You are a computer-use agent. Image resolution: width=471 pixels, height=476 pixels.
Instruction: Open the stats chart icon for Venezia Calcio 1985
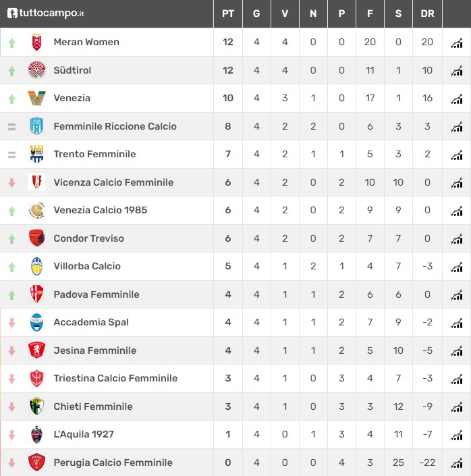click(x=456, y=211)
